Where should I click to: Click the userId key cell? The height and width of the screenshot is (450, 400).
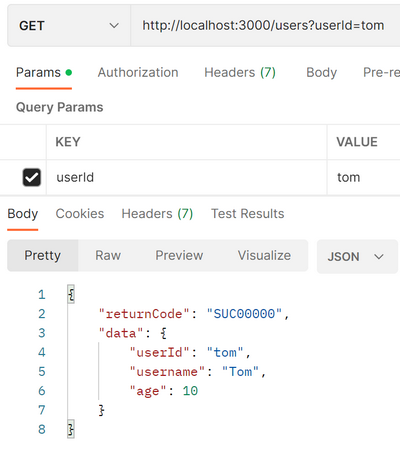pos(186,177)
